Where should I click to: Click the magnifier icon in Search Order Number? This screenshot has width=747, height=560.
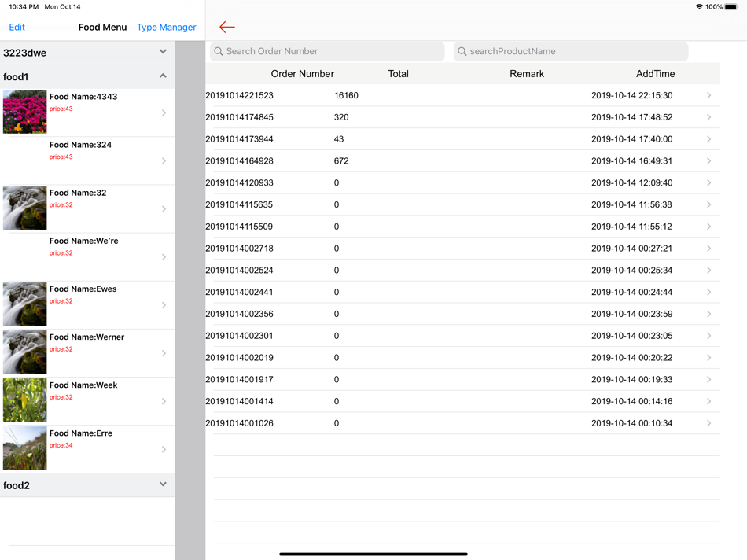[x=218, y=51]
